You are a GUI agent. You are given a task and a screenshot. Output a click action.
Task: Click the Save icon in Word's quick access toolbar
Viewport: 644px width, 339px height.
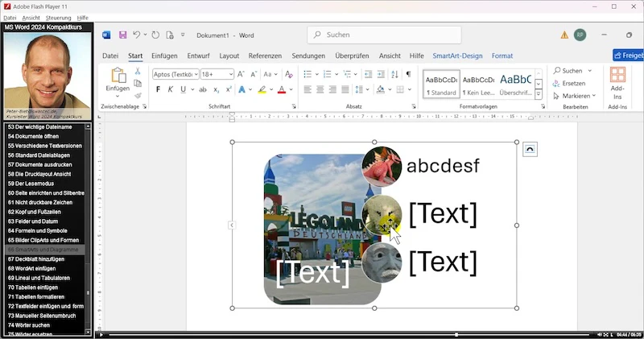pos(123,35)
